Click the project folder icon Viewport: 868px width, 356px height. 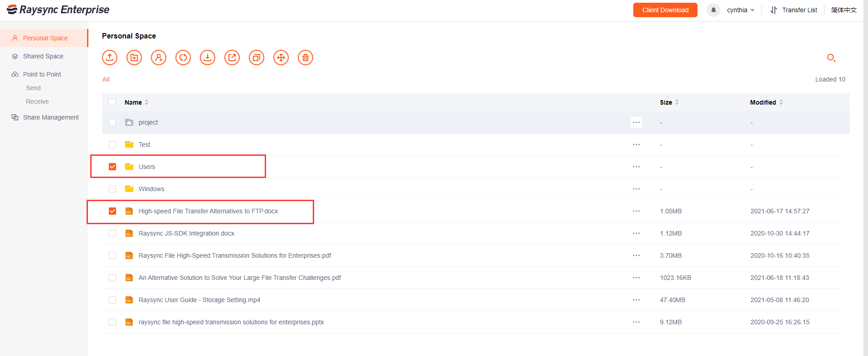(129, 122)
